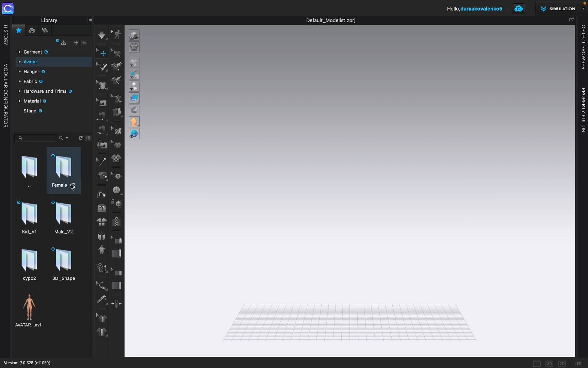Open the Favorites star tab
Image resolution: width=588 pixels, height=368 pixels.
[x=19, y=30]
